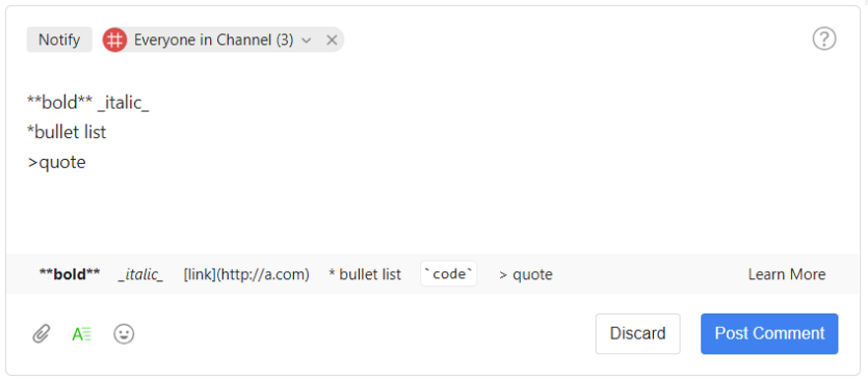Remove the Everyone in Channel recipient

click(x=331, y=39)
